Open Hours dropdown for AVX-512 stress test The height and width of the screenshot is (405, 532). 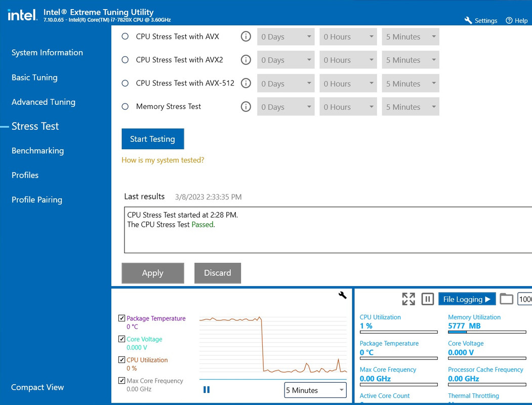click(348, 84)
